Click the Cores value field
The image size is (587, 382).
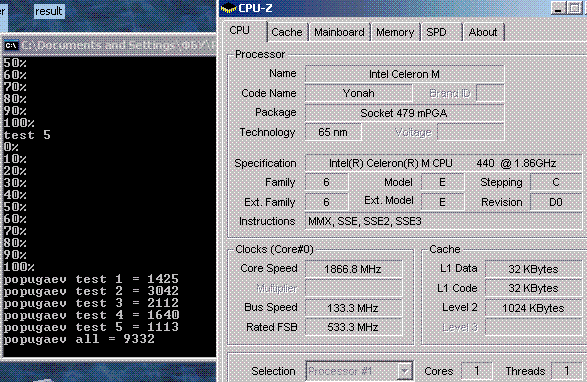pos(477,371)
